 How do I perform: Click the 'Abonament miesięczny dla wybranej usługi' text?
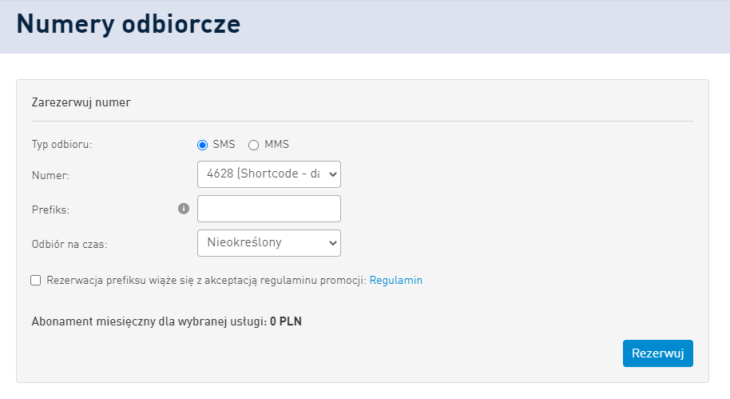149,322
